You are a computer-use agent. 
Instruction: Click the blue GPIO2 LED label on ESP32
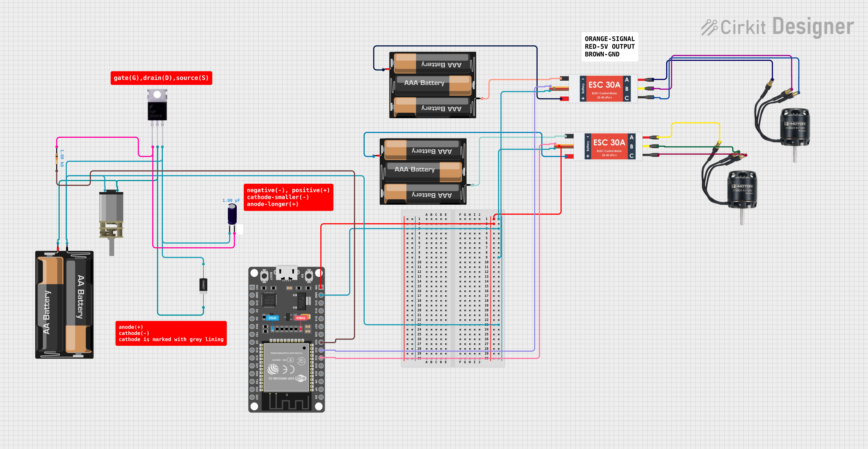(272, 318)
